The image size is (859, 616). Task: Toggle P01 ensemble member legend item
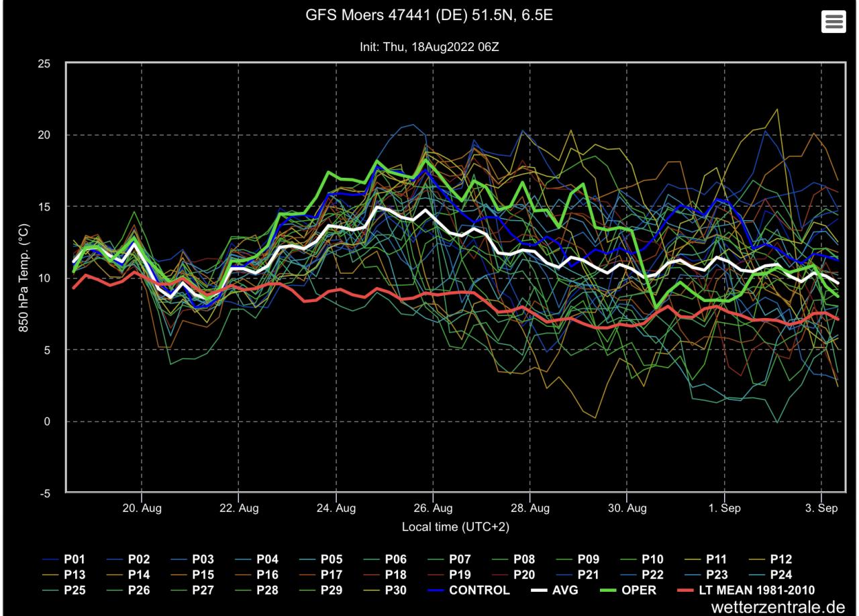tap(74, 559)
